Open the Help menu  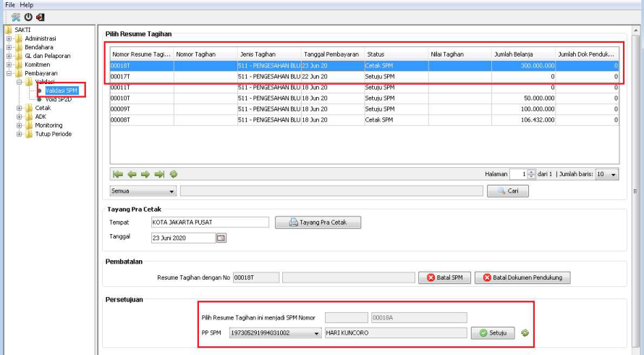[27, 4]
